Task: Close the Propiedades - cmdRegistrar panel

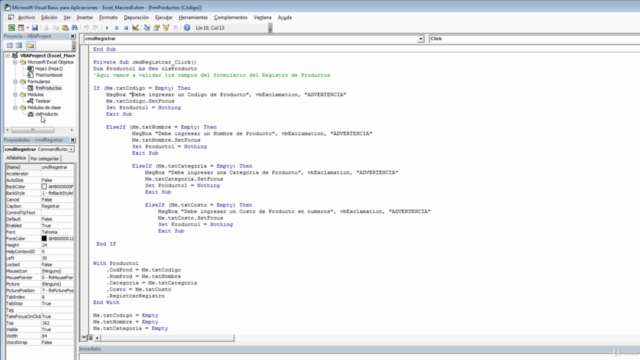Action: 73,140
